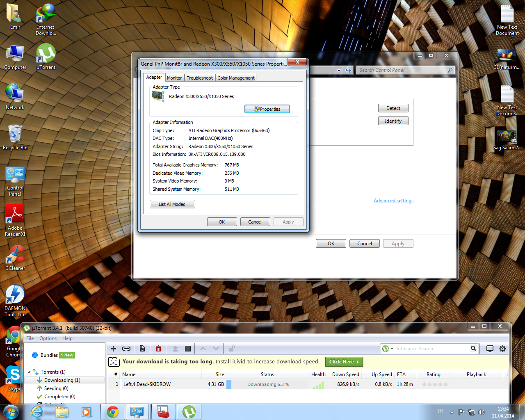Remove torrent with the red trash icon
This screenshot has height=420, width=525.
[158, 349]
